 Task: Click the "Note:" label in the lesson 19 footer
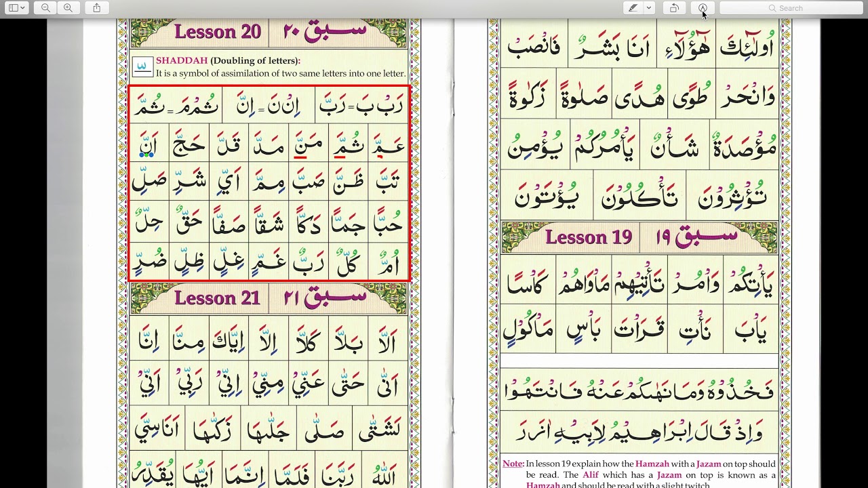513,464
